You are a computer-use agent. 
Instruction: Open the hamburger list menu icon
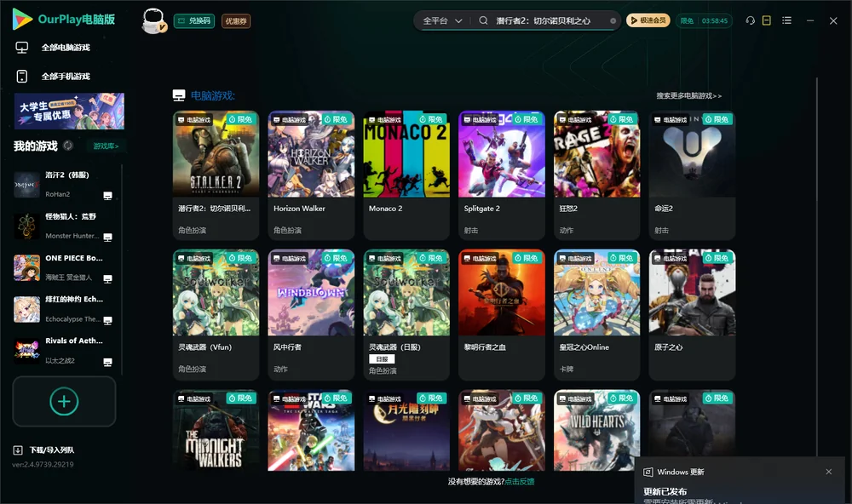tap(786, 20)
